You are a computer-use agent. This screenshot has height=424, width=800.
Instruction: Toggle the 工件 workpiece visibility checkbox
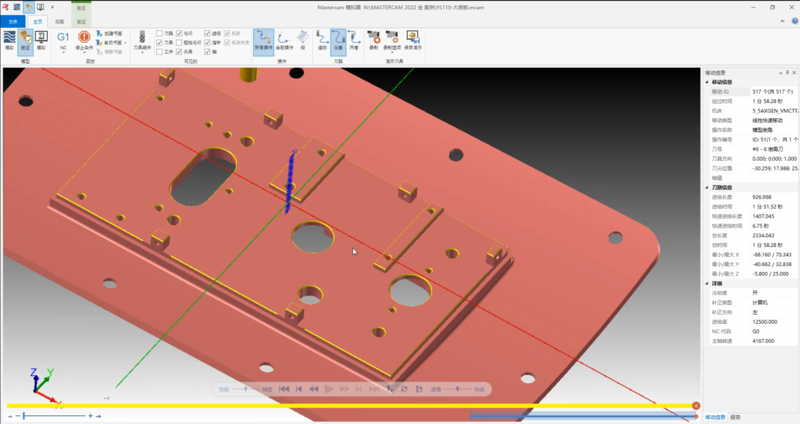[159, 52]
